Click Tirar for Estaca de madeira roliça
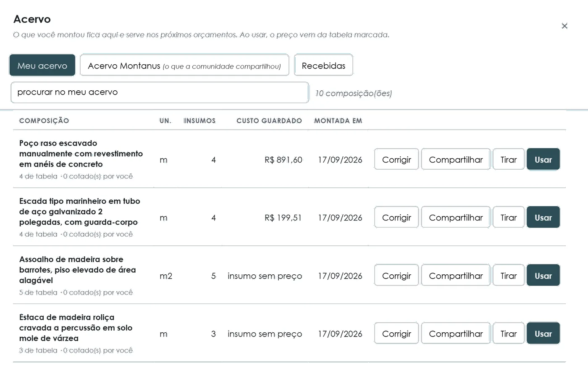 point(509,334)
